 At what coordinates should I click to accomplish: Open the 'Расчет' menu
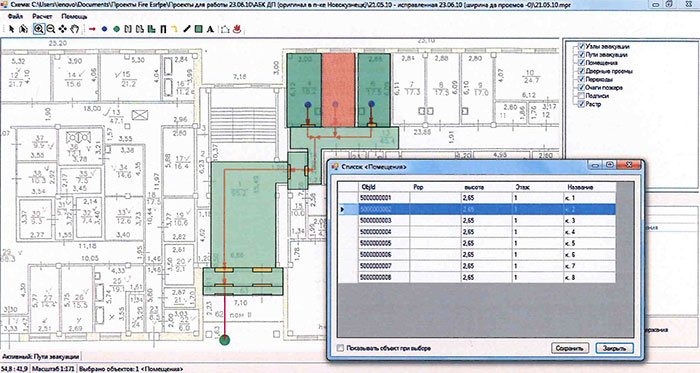click(x=42, y=17)
